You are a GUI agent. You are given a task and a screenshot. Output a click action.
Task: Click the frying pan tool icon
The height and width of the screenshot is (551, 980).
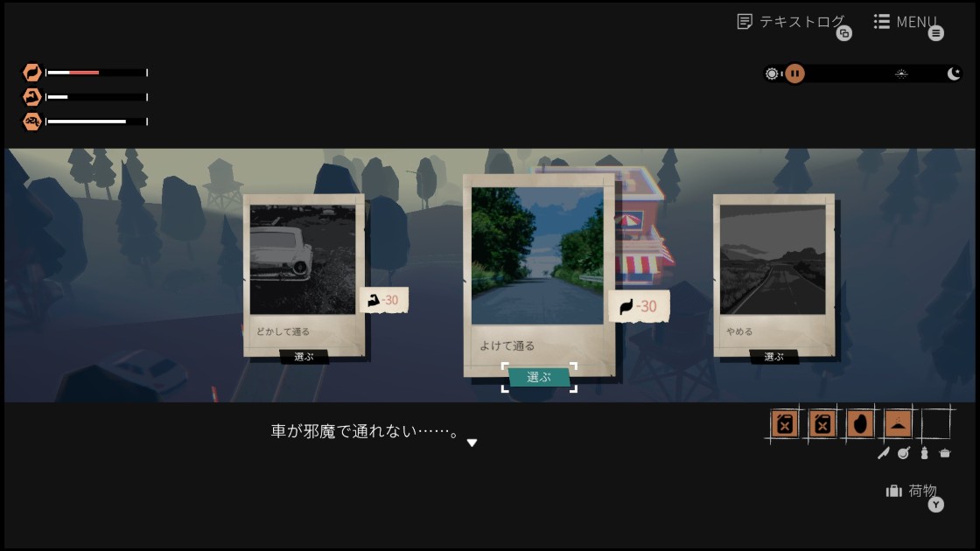(904, 454)
